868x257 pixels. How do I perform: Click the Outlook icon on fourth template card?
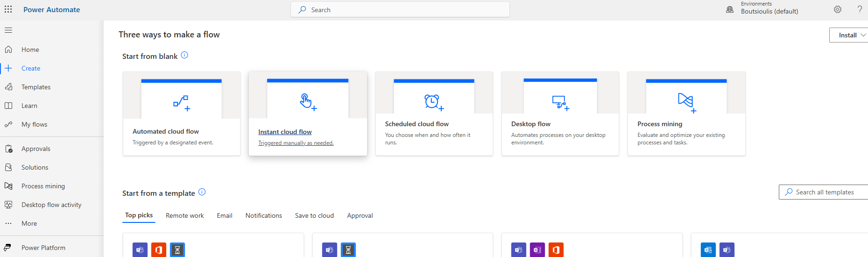point(708,250)
